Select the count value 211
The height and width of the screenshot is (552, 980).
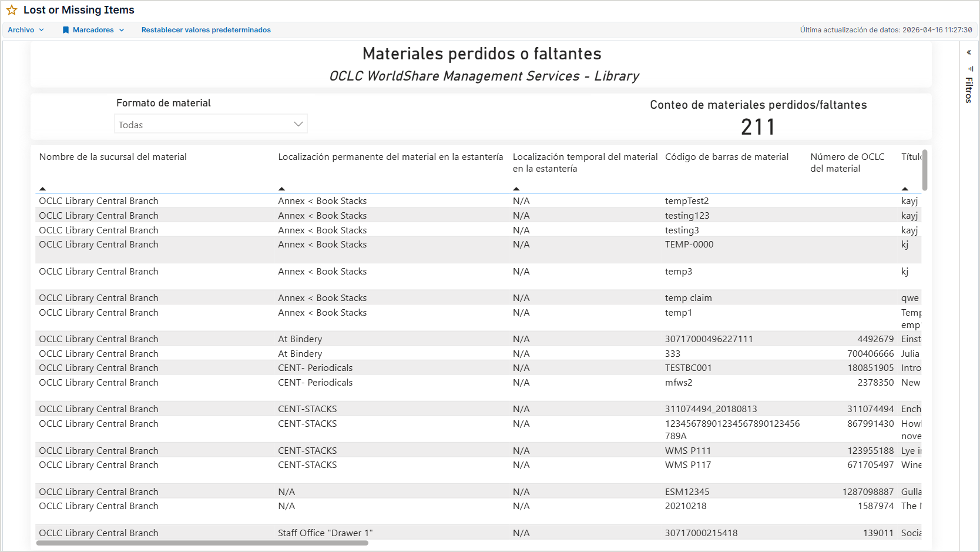pos(758,127)
